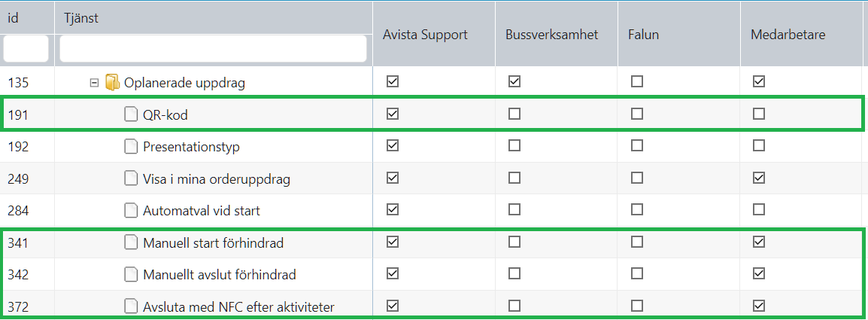Select page icon for Manuellt avslut förhindrad
The image size is (868, 320).
(131, 274)
